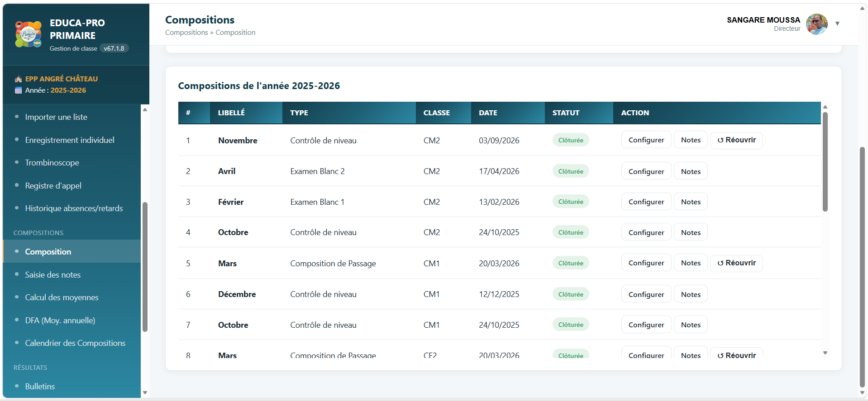The height and width of the screenshot is (401, 868).
Task: Reopen the Novembre CM2 composition with Réouvrir
Action: click(736, 140)
